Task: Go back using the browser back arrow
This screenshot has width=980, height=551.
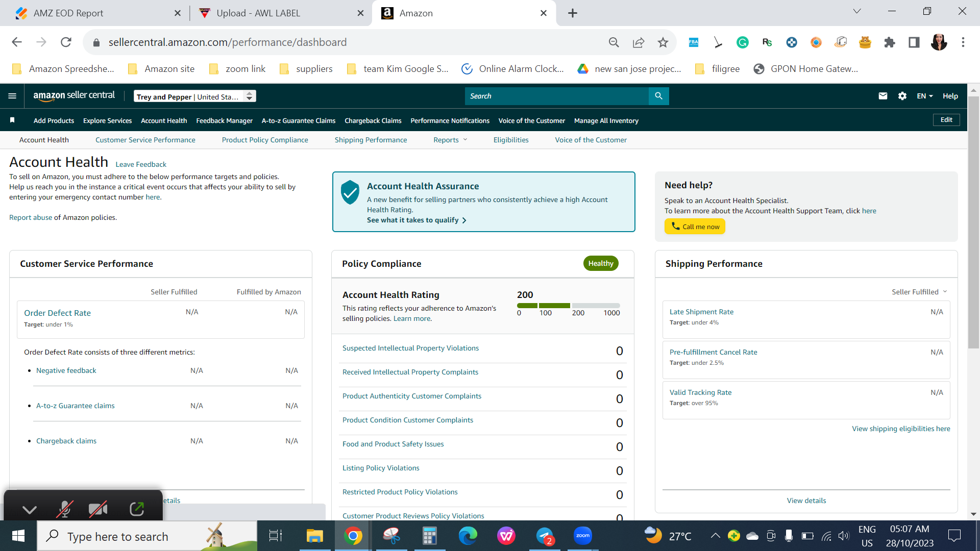Action: pyautogui.click(x=17, y=42)
